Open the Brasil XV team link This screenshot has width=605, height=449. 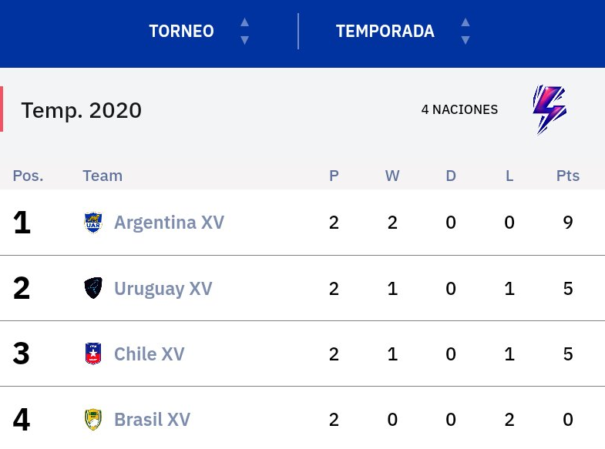152,420
